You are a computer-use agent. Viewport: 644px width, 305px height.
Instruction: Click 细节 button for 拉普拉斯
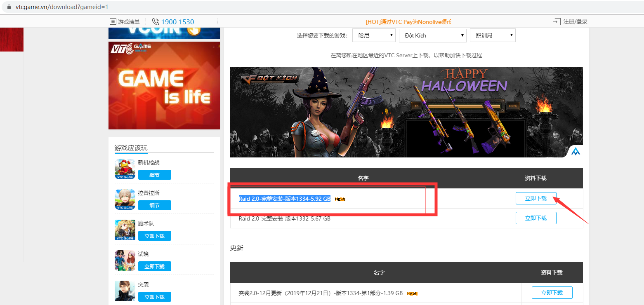(x=155, y=205)
